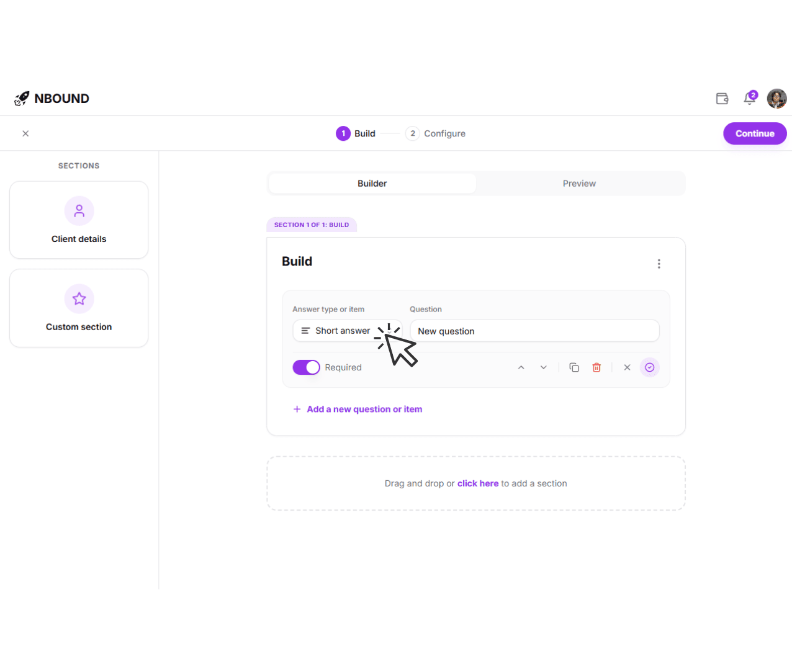The width and height of the screenshot is (792, 672).
Task: Click here to add a section
Action: coord(478,483)
